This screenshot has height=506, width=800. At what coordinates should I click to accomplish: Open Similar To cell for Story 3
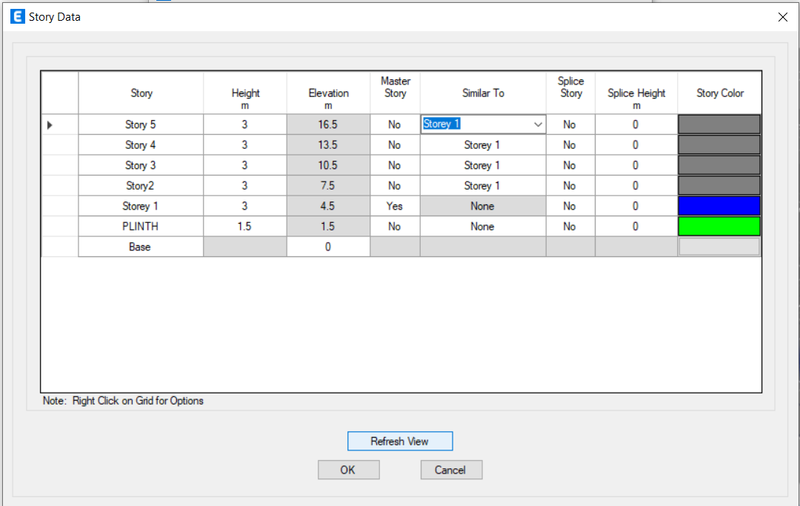click(x=483, y=165)
